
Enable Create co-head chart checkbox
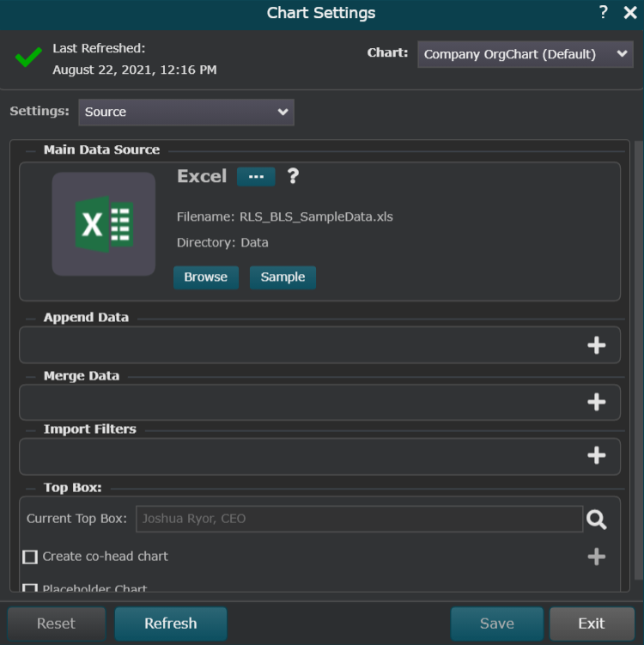coord(30,557)
